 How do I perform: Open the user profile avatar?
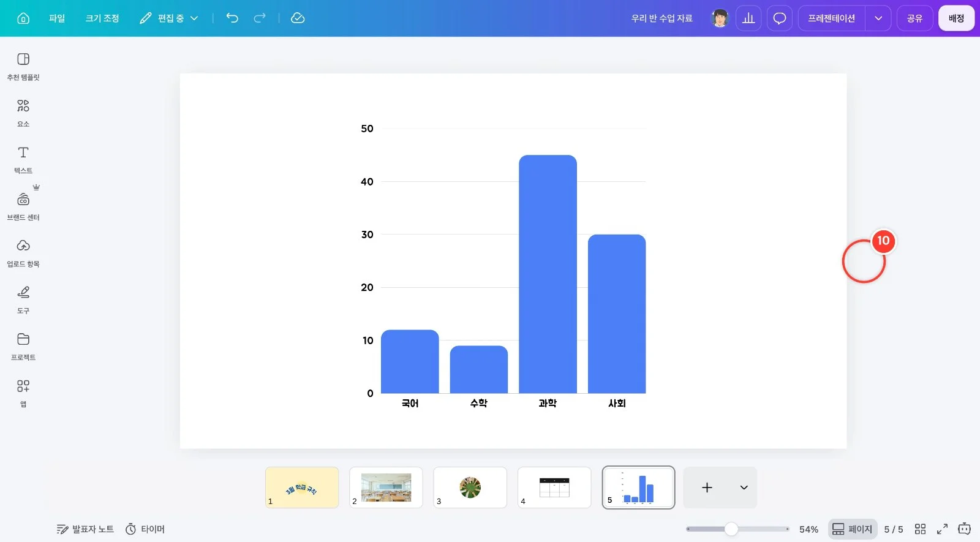click(x=720, y=18)
